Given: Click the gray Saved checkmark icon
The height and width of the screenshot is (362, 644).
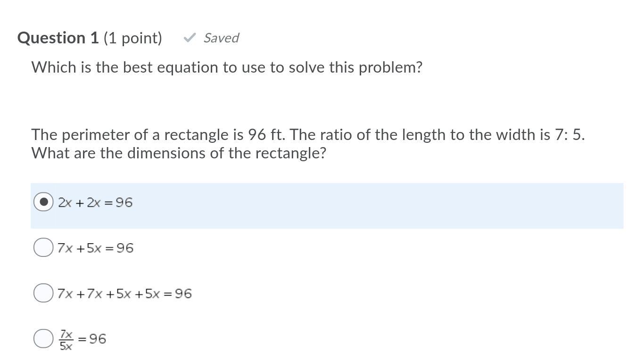Looking at the screenshot, I should click(x=190, y=38).
